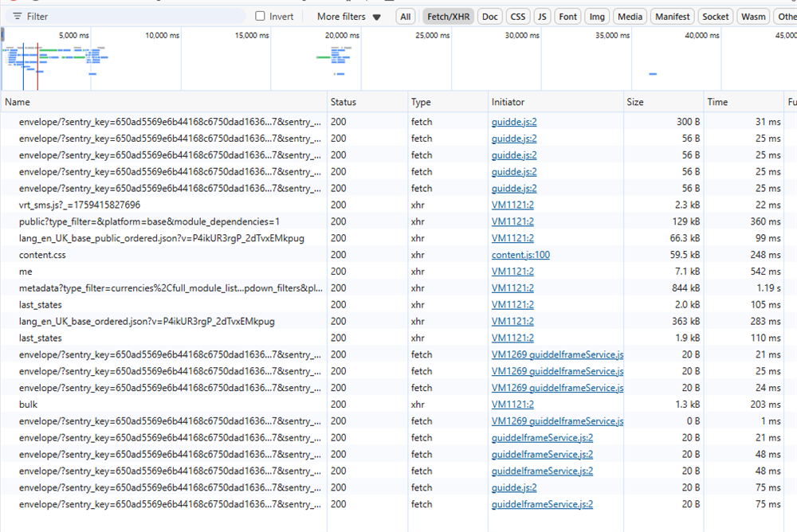797x532 pixels.
Task: Select the vrt_sms.js request row
Action: click(80, 205)
